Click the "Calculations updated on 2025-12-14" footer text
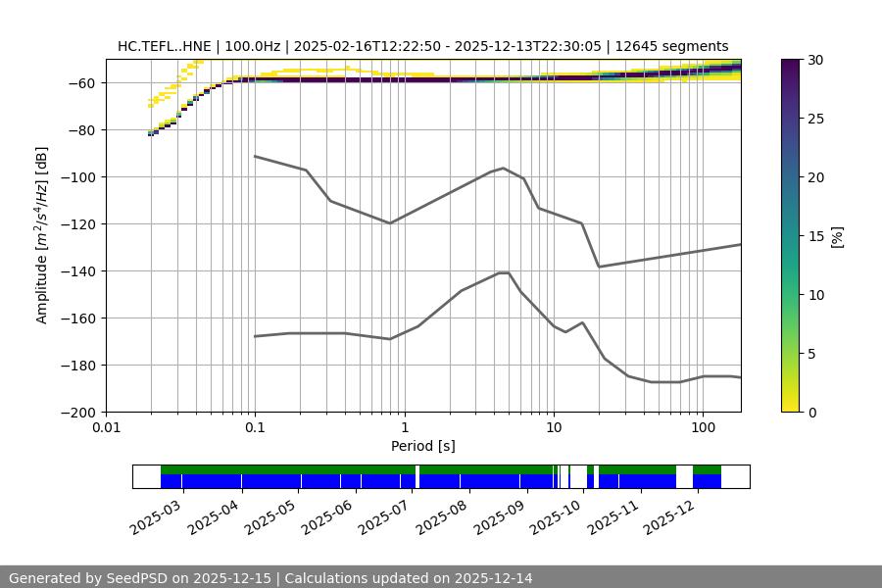Image resolution: width=882 pixels, height=588 pixels. point(408,578)
